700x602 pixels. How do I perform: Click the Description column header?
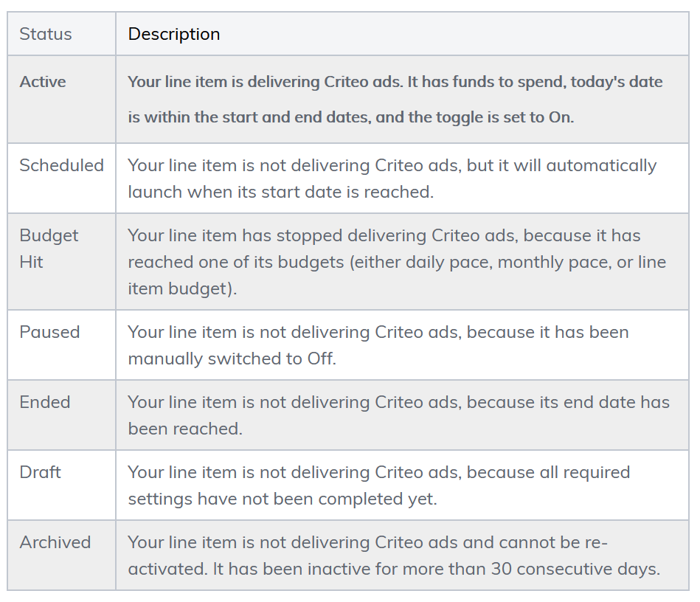[174, 34]
